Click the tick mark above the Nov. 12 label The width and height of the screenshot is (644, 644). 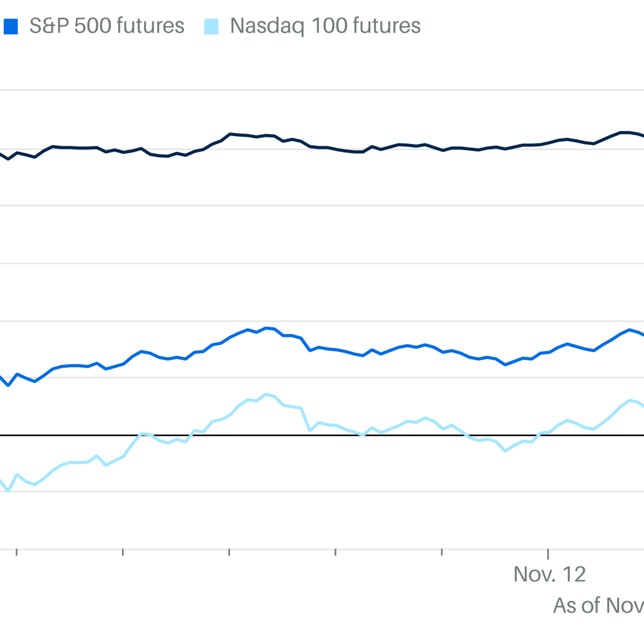pyautogui.click(x=548, y=553)
